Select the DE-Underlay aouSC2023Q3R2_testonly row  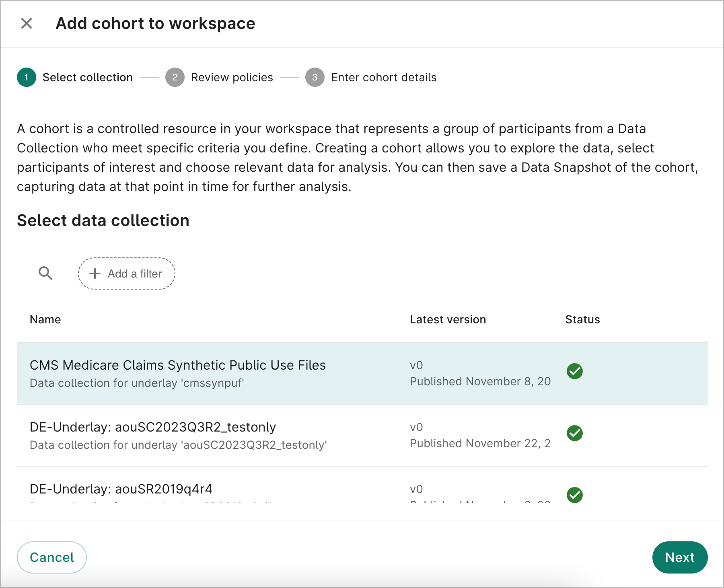coord(241,434)
